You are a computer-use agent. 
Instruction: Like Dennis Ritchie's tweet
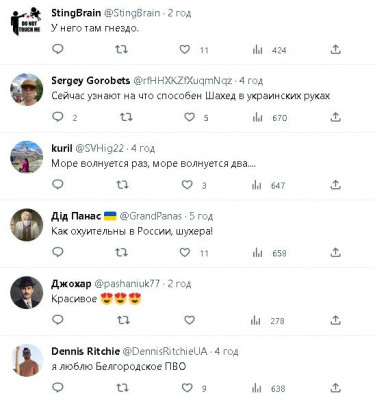187,388
